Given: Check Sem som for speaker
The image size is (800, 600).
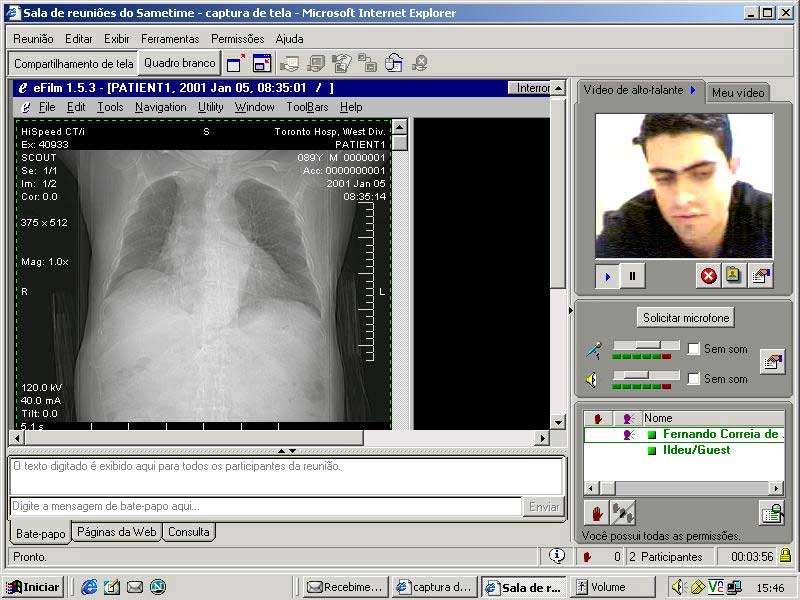Looking at the screenshot, I should click(x=693, y=379).
